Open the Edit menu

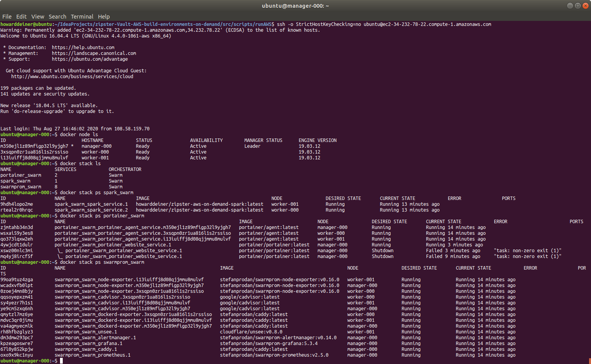point(21,17)
